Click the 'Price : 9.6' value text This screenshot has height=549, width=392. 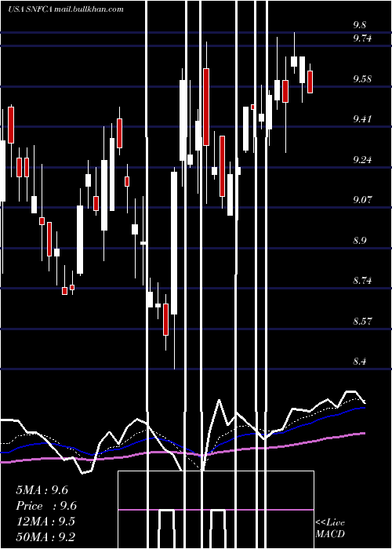click(x=46, y=506)
